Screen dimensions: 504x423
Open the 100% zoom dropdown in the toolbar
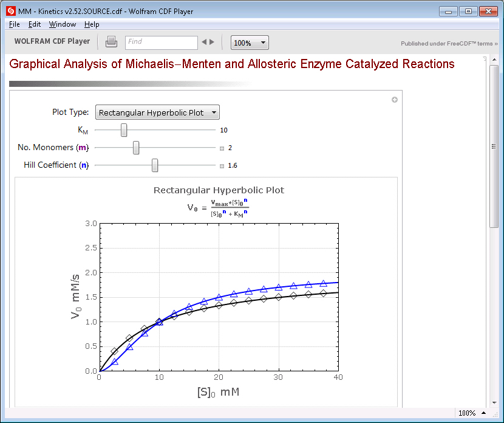point(250,43)
